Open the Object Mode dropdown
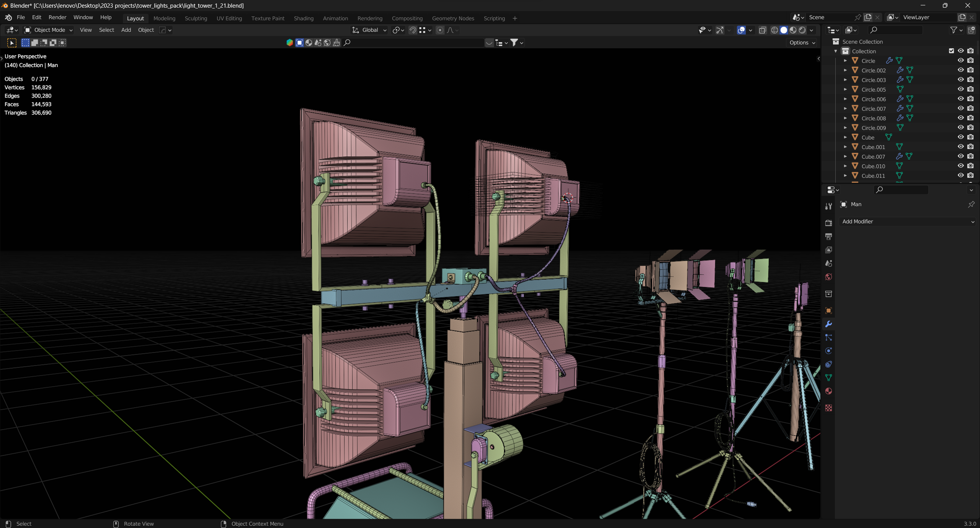Viewport: 980px width, 528px height. [49, 30]
